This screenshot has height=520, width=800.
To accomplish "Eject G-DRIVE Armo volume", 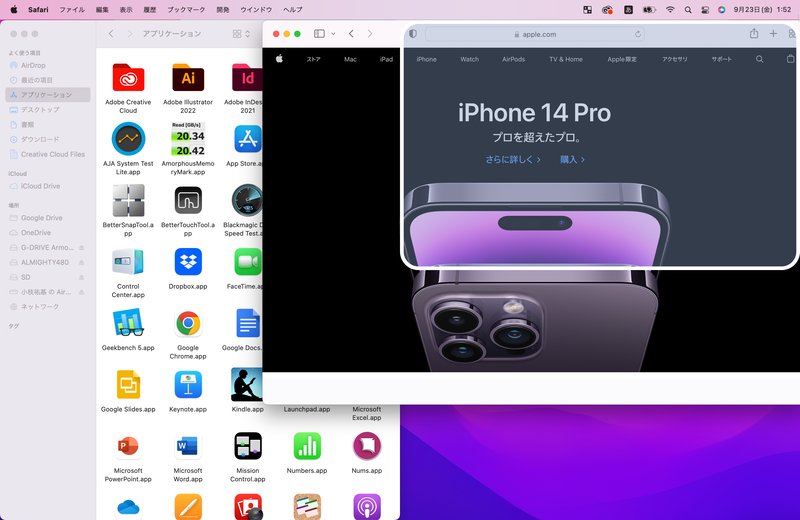I will [x=81, y=247].
